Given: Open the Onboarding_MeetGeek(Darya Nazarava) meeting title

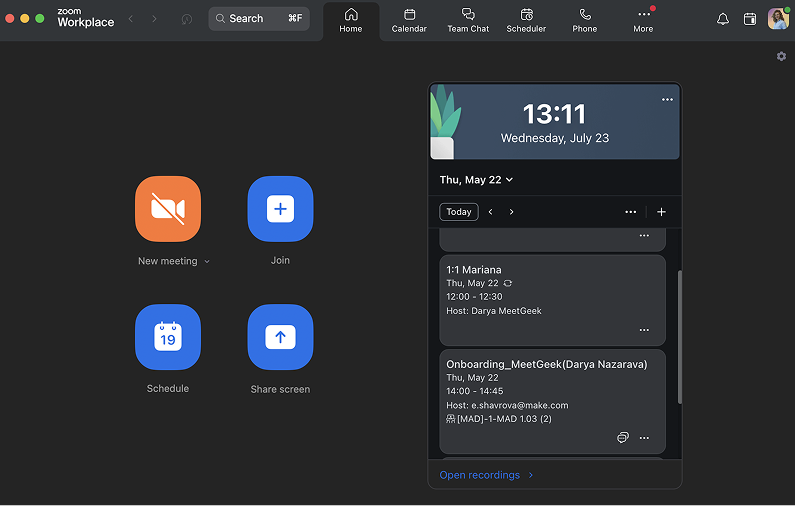Looking at the screenshot, I should click(x=547, y=365).
